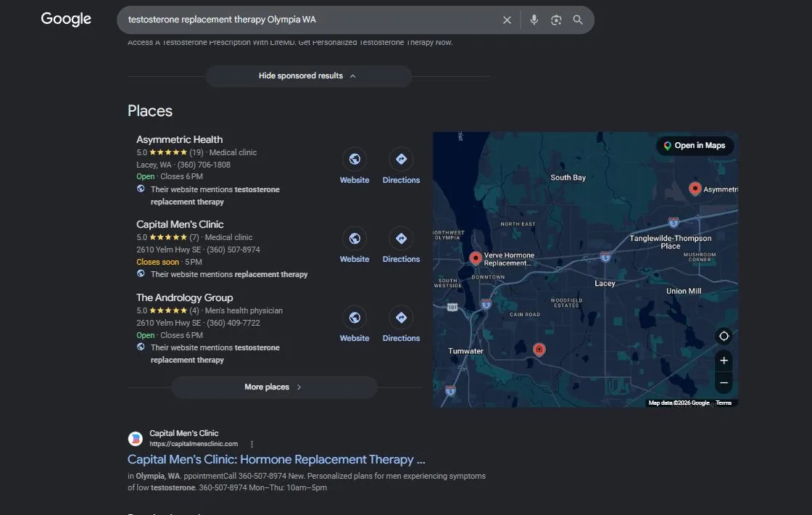Screen dimensions: 812x515
Task: Expand More places list
Action: [x=275, y=387]
